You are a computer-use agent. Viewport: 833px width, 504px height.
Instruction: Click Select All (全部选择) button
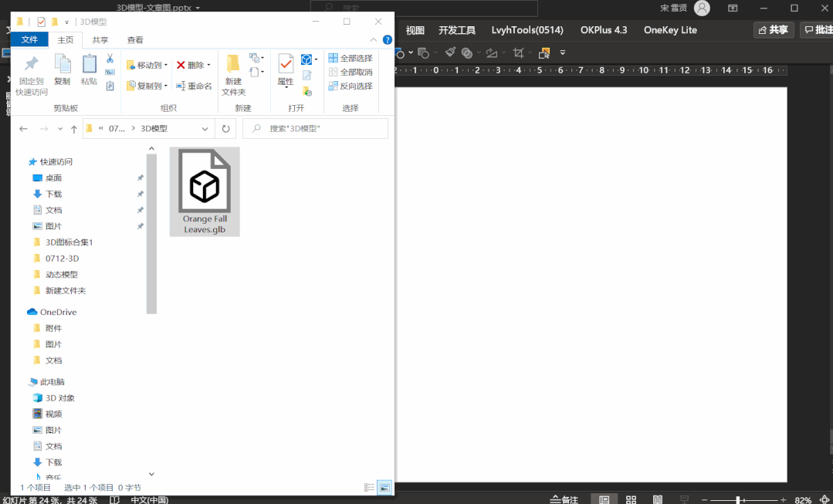[350, 58]
